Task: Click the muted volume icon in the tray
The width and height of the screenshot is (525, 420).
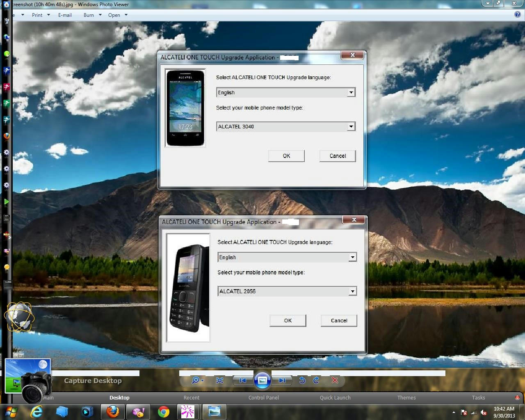Action: 483,412
